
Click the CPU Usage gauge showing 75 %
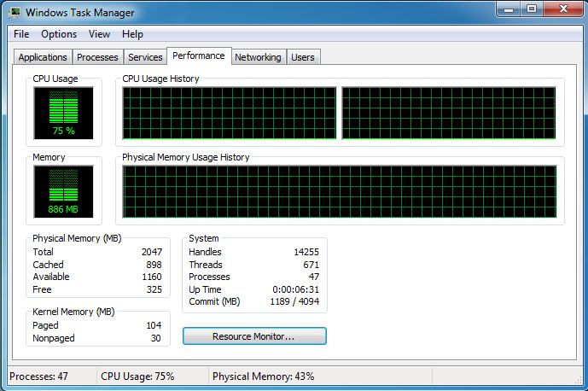tap(64, 113)
